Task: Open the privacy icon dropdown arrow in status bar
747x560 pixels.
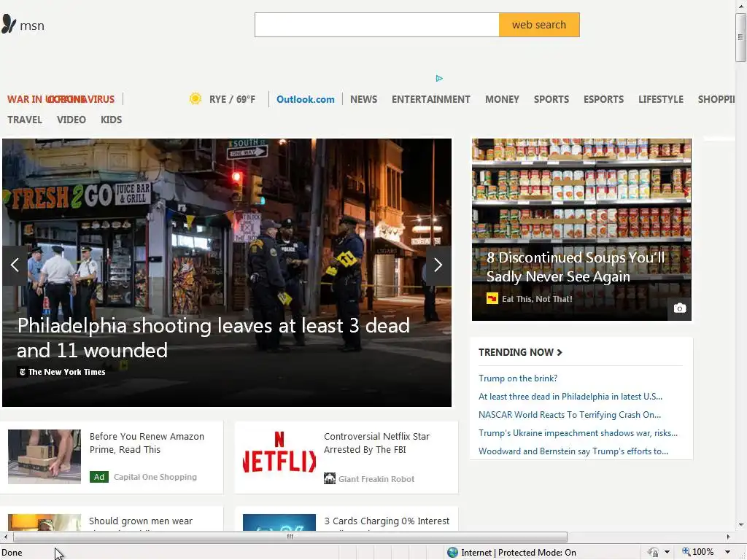Action: (x=667, y=553)
